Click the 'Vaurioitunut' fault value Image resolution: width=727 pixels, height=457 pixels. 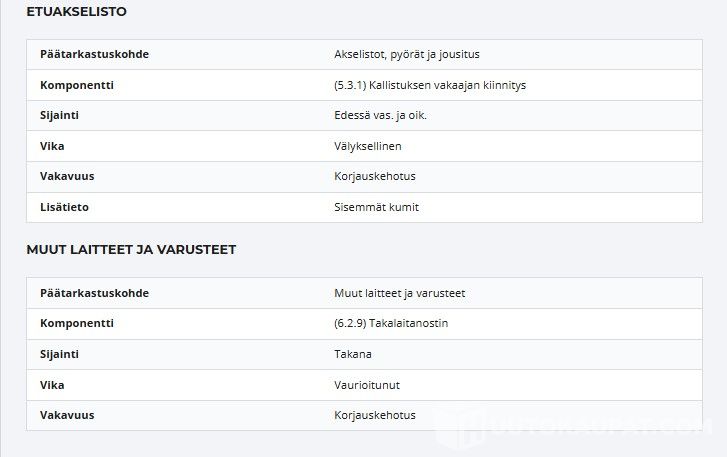click(367, 385)
